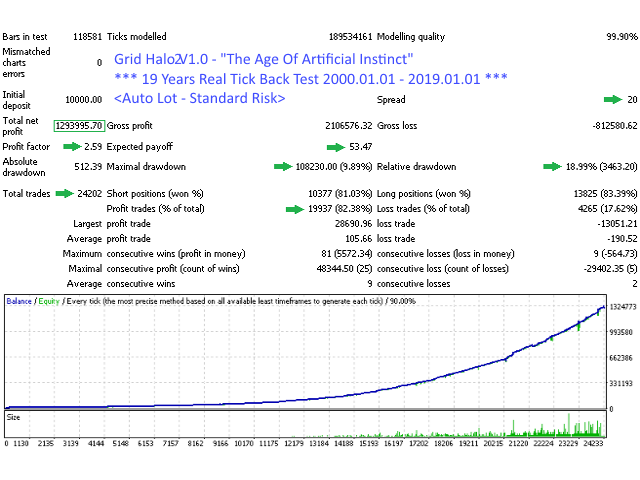Image resolution: width=640 pixels, height=480 pixels.
Task: Click the Total trades value 24202
Action: 90,193
